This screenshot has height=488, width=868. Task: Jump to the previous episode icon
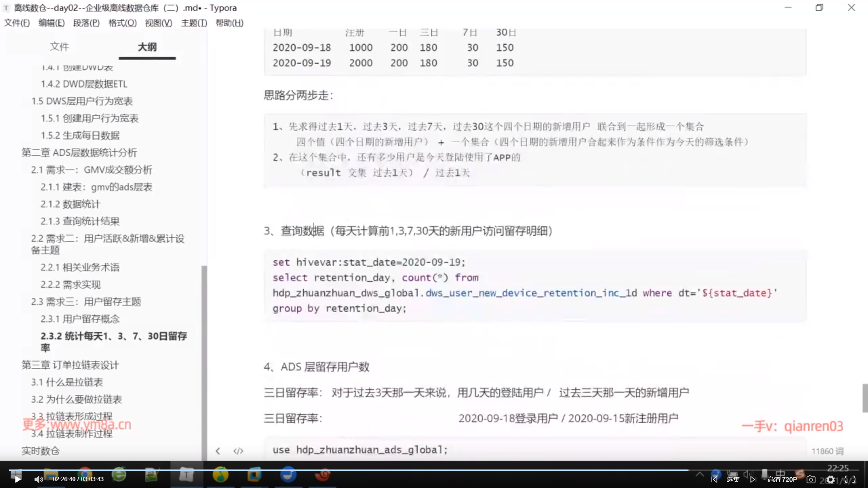[714, 479]
